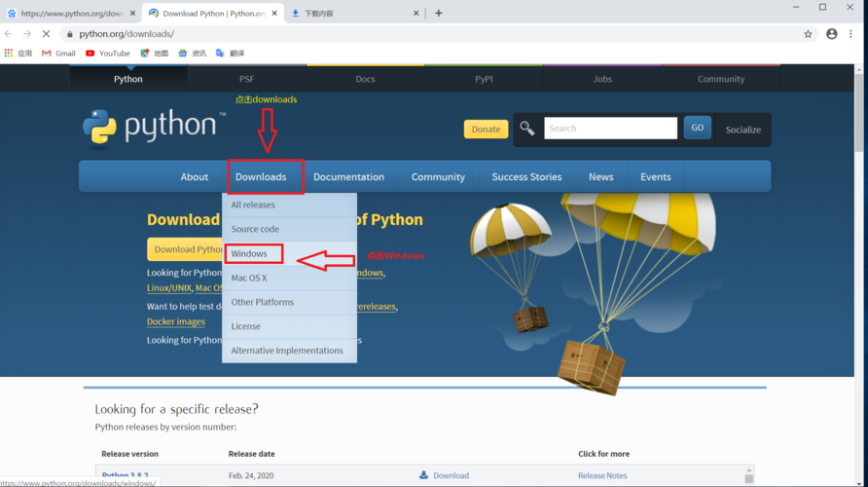Click the browser forward arrow

(27, 34)
